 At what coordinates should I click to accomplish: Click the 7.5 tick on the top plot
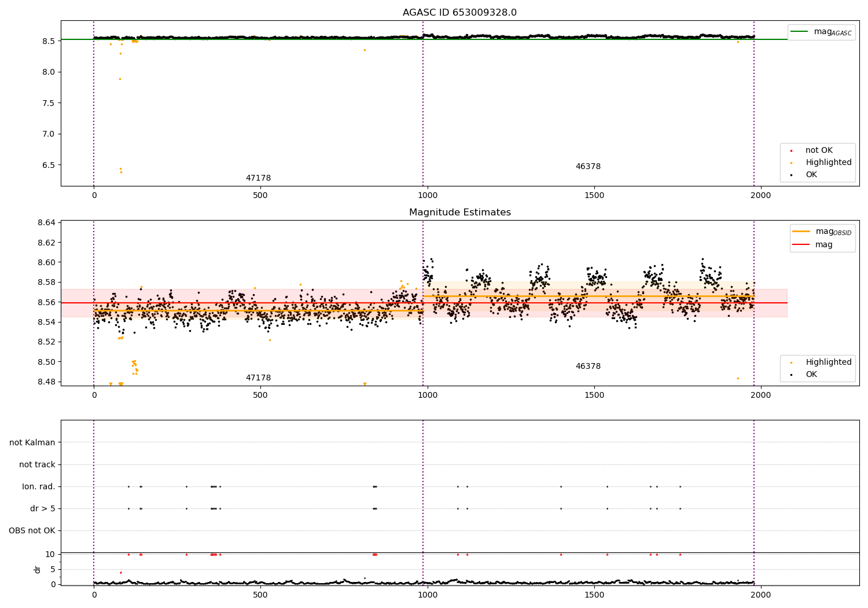click(x=48, y=103)
